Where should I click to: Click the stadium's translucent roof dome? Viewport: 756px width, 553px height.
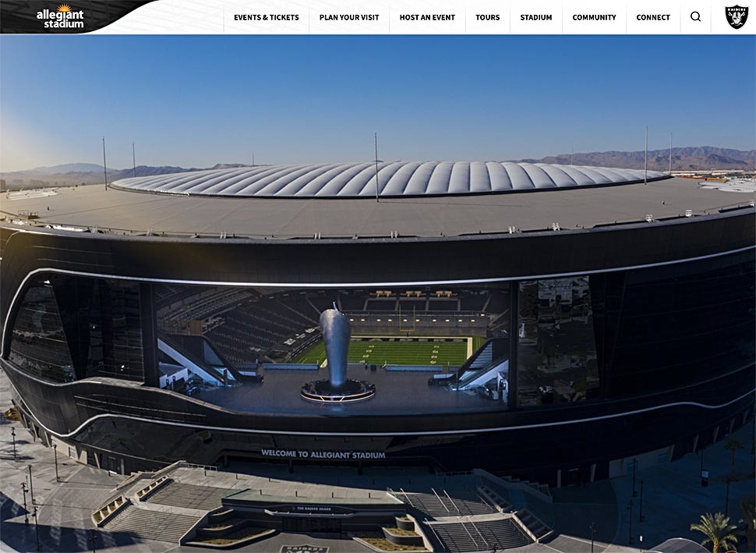(388, 179)
